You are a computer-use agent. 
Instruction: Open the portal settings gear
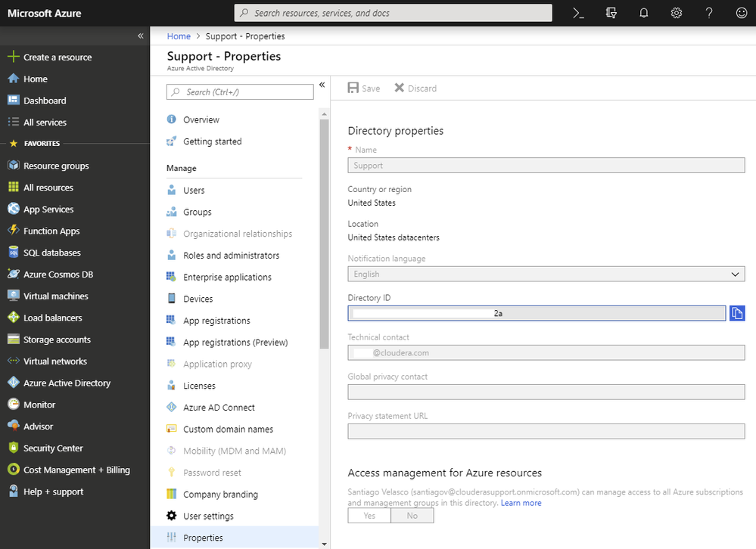[677, 13]
